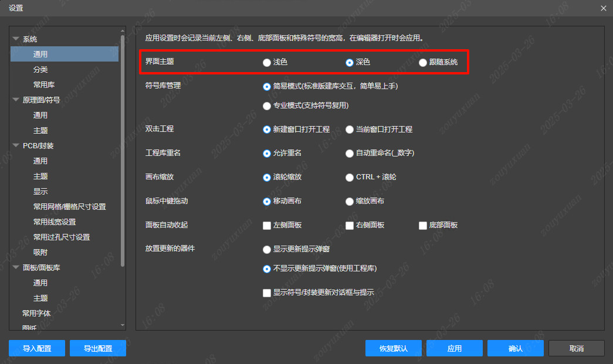
Task: Enable auto-collapse for 底部面板
Action: pyautogui.click(x=423, y=225)
